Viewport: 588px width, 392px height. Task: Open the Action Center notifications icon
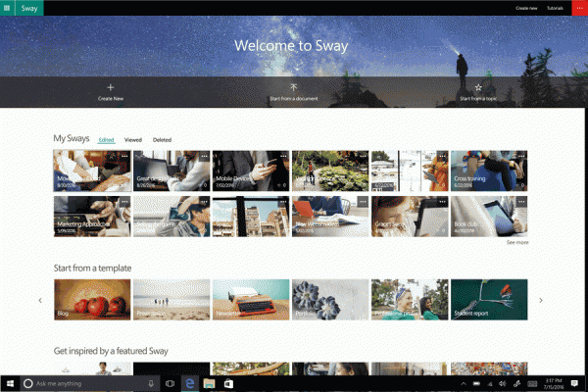(x=574, y=383)
